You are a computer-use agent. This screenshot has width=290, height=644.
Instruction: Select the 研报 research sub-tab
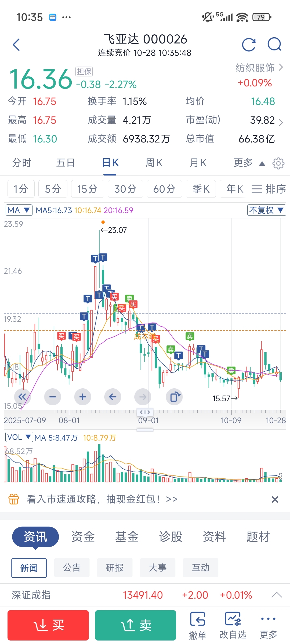(x=115, y=568)
